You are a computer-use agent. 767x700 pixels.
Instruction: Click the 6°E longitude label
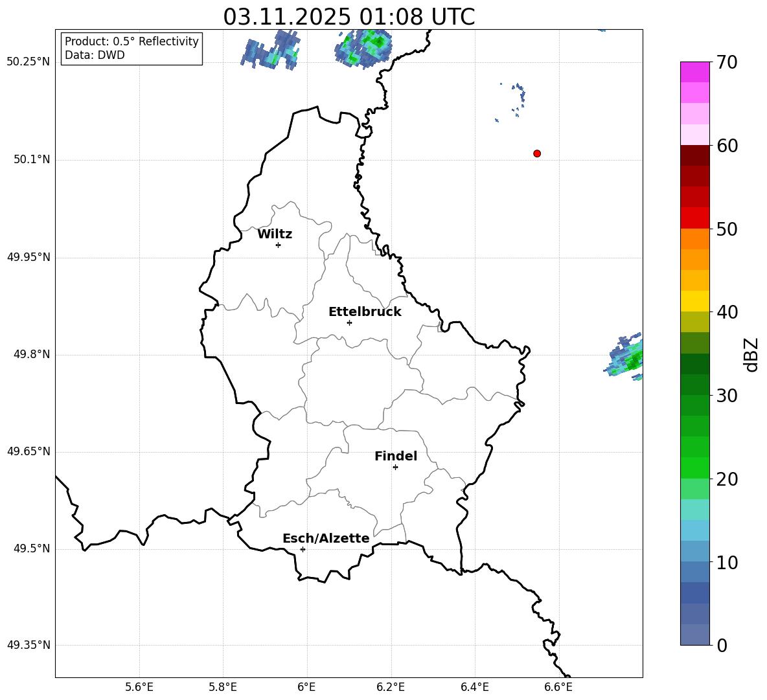point(306,687)
